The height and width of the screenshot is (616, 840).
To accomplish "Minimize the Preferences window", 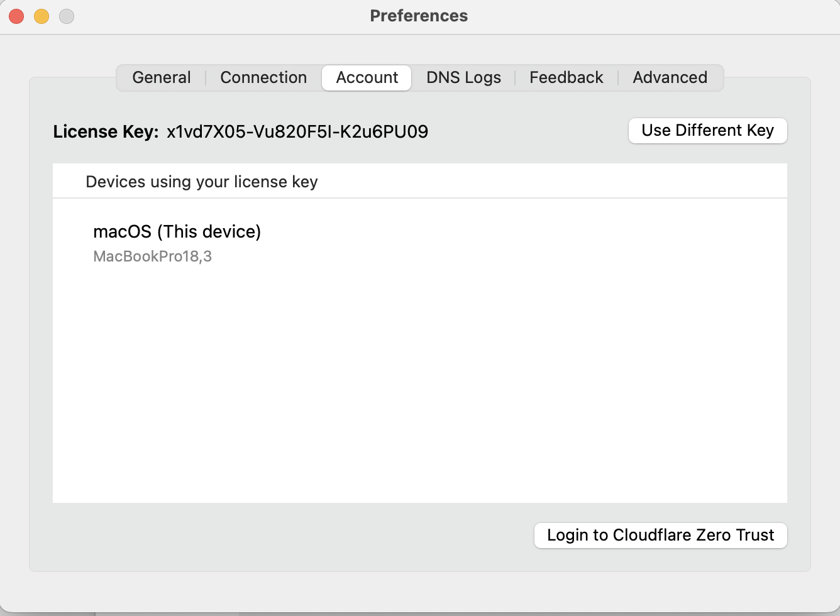I will point(41,16).
